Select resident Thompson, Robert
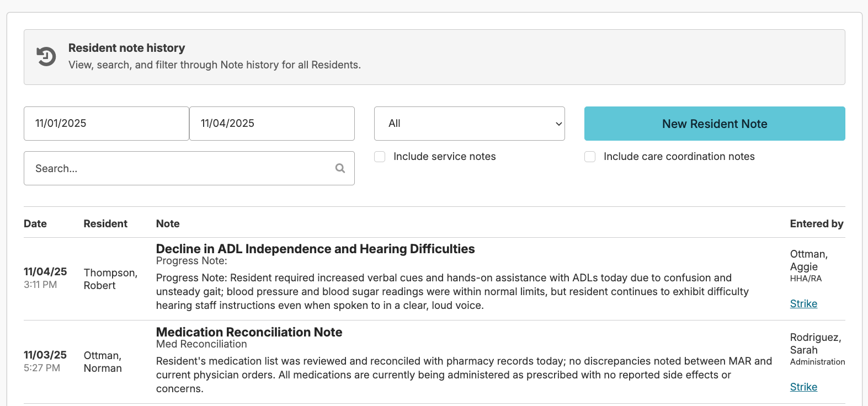This screenshot has width=868, height=406. 110,279
